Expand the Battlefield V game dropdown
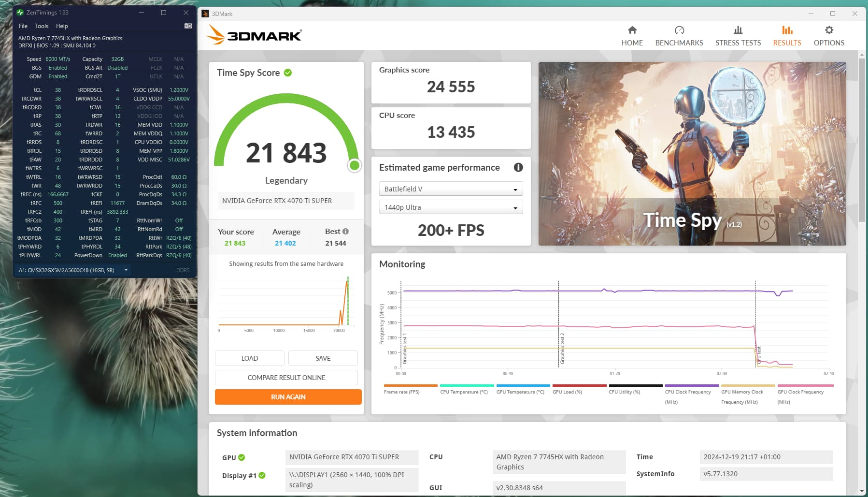868x497 pixels. [x=451, y=189]
